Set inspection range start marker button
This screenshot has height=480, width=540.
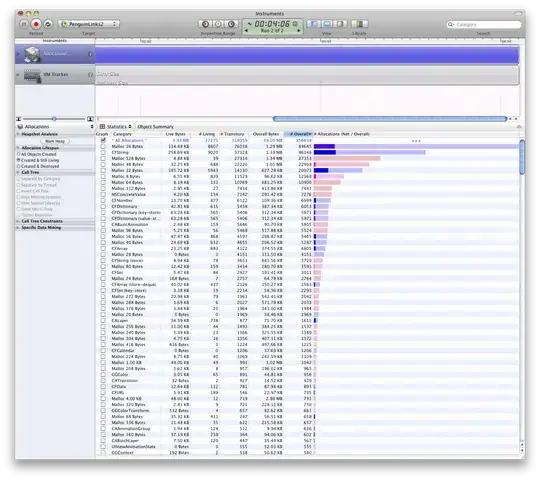tap(205, 24)
